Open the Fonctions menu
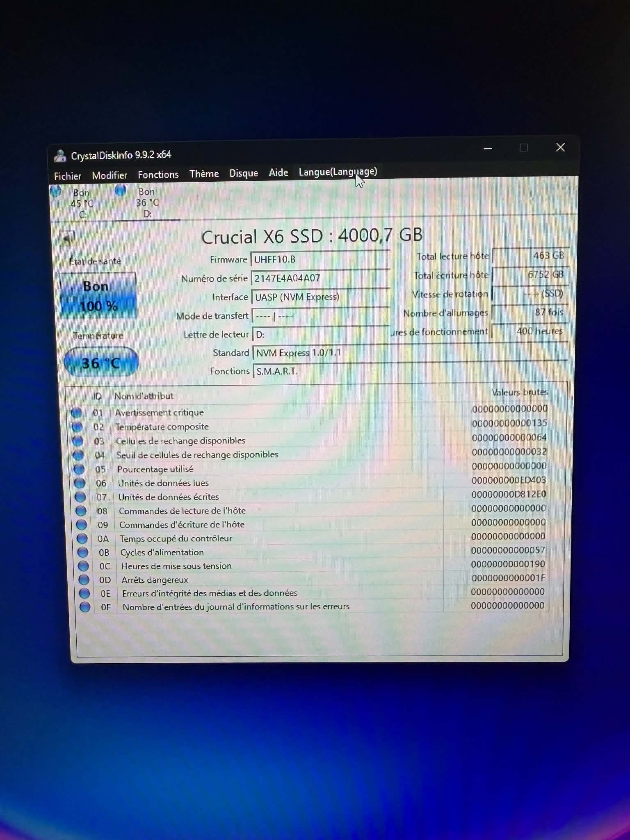The height and width of the screenshot is (840, 630). tap(158, 175)
